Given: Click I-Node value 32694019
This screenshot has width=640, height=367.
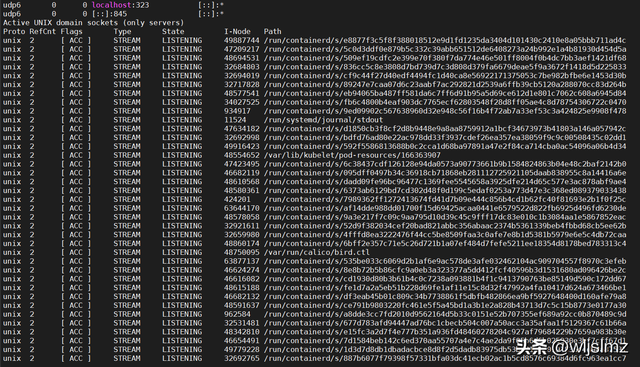Looking at the screenshot, I should click(242, 76).
